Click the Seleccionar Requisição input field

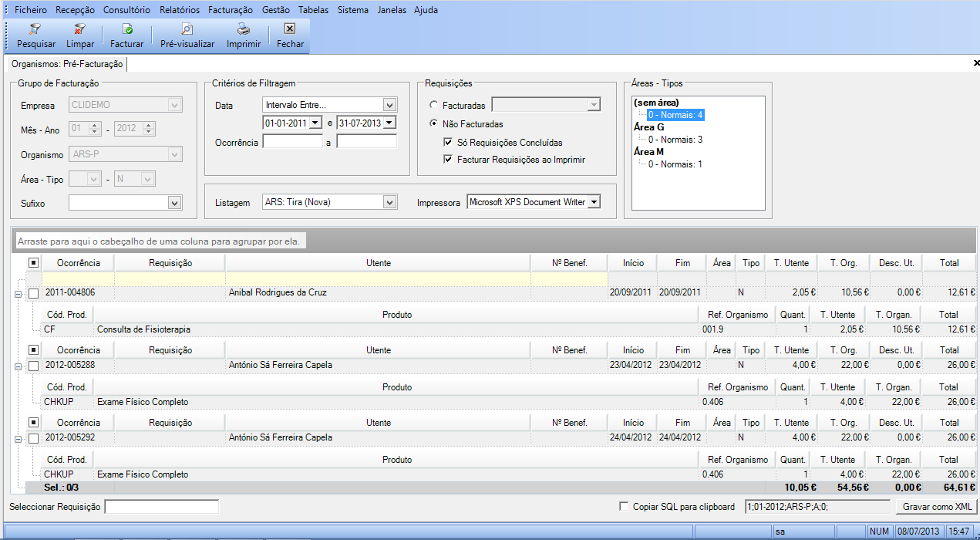click(x=162, y=507)
